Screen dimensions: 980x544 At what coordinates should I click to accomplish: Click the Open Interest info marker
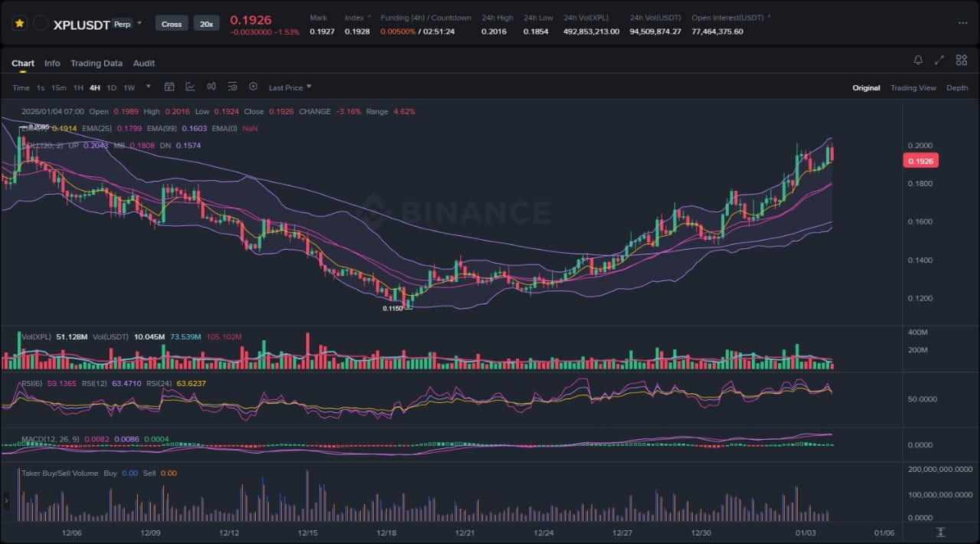769,16
